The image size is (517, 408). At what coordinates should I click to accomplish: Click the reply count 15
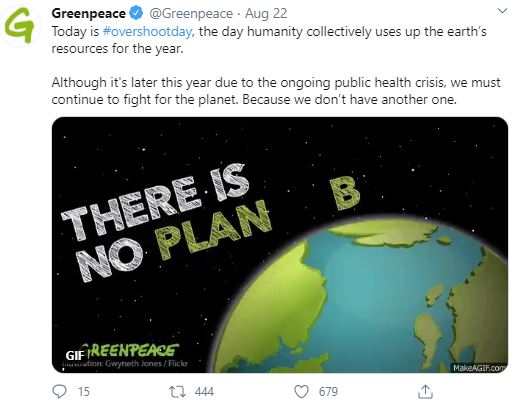(84, 392)
